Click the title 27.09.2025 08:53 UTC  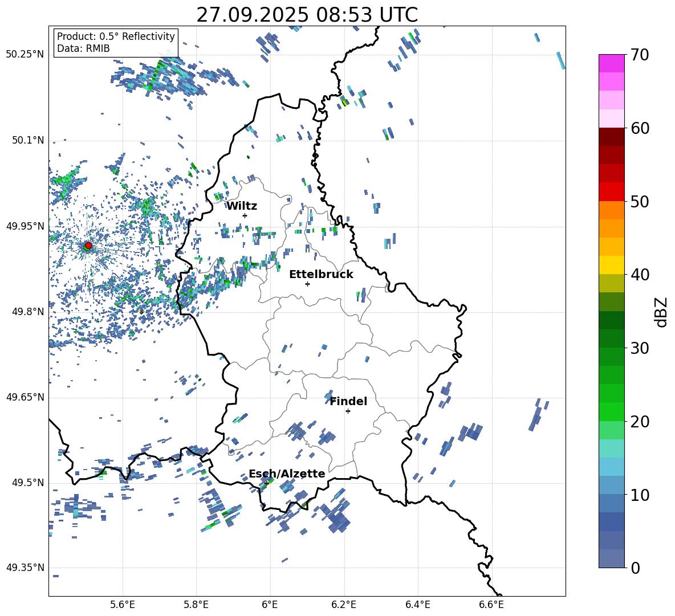[307, 15]
